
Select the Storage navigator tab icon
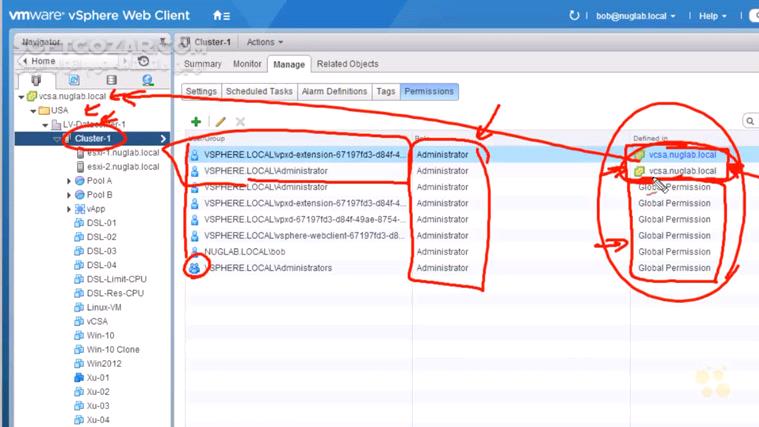111,80
